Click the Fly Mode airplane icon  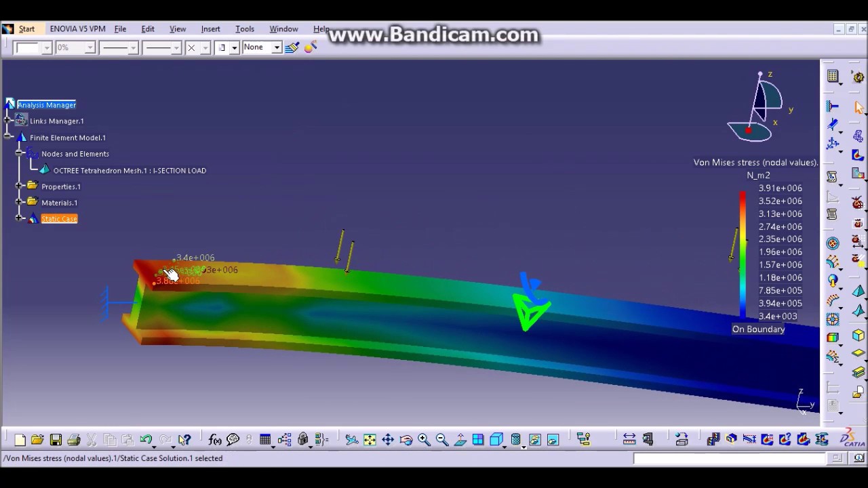351,440
